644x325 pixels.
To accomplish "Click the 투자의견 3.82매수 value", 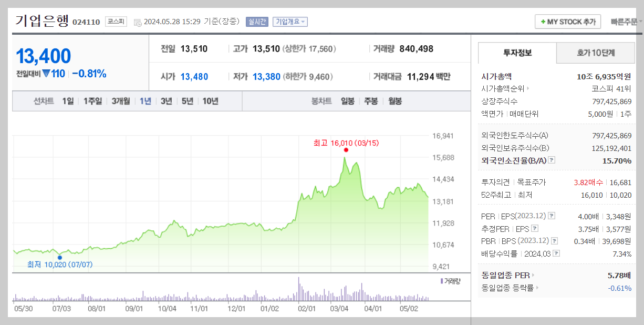I will [588, 182].
